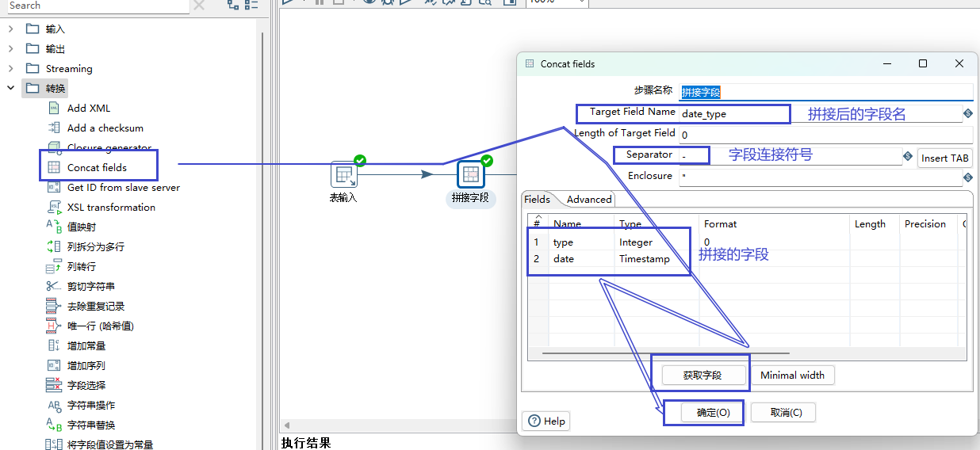Click the 去除重复记录 step icon
980x450 pixels.
54,307
